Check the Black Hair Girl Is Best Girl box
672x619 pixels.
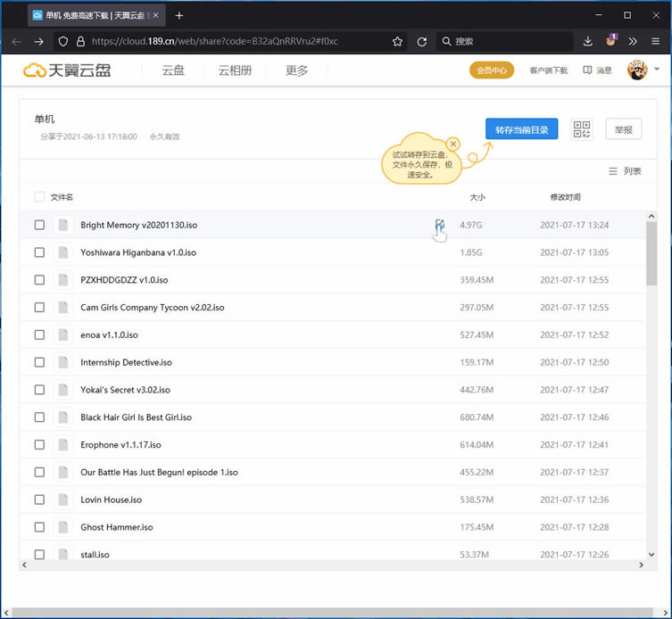(39, 417)
